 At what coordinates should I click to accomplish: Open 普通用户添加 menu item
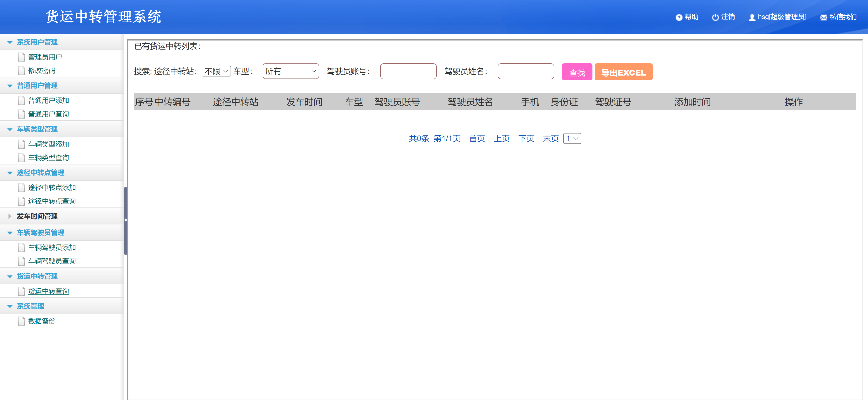(48, 100)
